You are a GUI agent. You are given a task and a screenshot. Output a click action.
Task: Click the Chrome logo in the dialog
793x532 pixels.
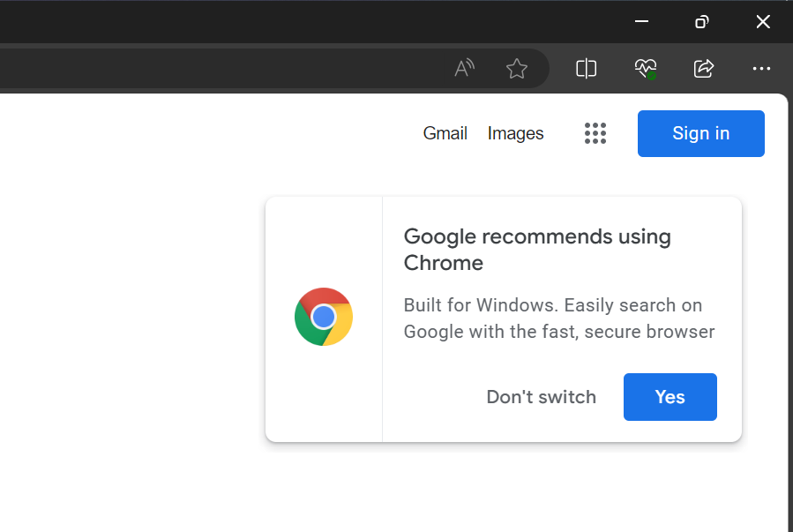(x=323, y=316)
